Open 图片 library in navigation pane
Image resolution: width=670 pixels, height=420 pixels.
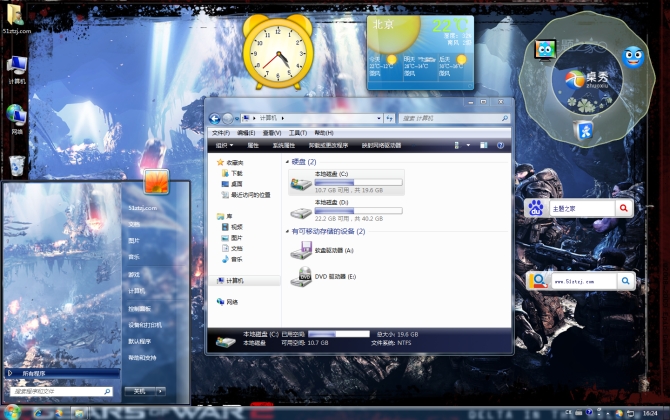(232, 238)
